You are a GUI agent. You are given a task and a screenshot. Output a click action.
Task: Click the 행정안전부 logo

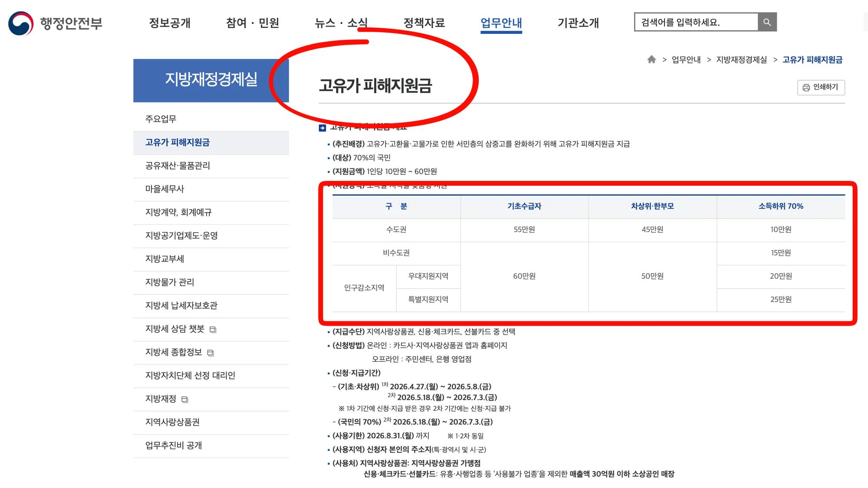point(56,23)
